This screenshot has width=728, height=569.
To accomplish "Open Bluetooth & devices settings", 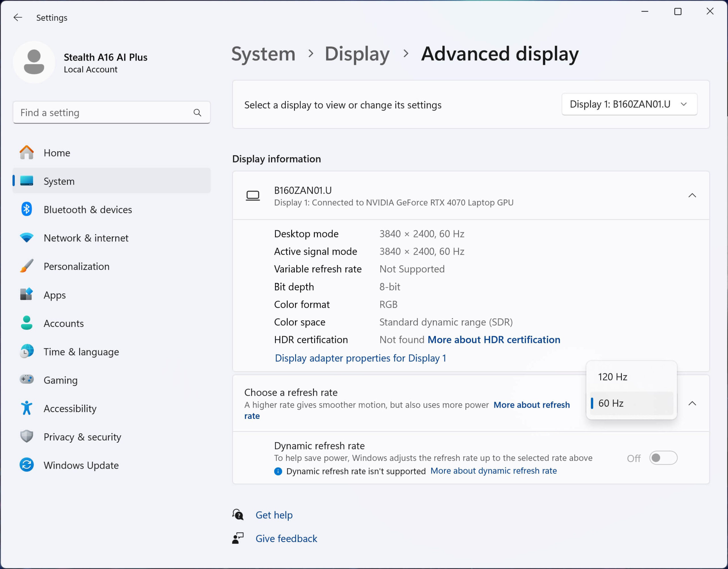I will (x=112, y=209).
